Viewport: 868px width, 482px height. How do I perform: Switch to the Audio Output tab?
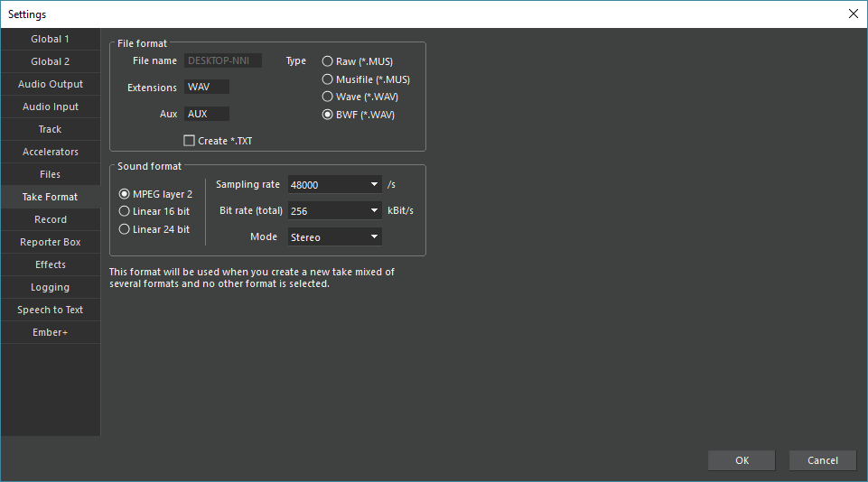pos(51,84)
